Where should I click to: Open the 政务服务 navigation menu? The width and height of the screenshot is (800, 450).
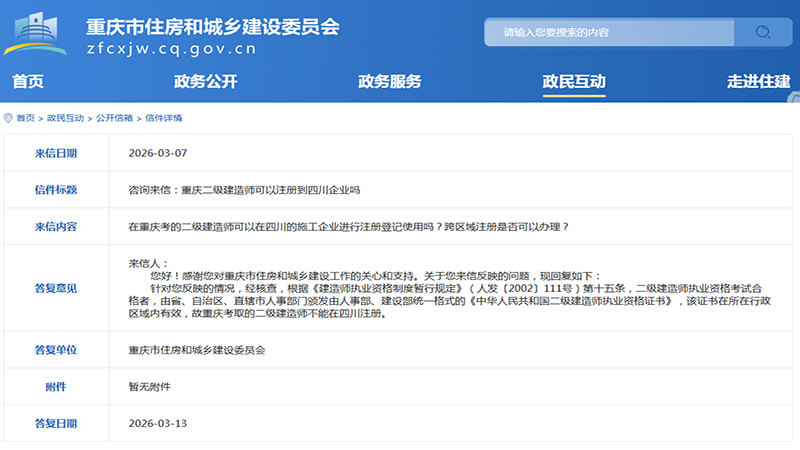pyautogui.click(x=390, y=82)
